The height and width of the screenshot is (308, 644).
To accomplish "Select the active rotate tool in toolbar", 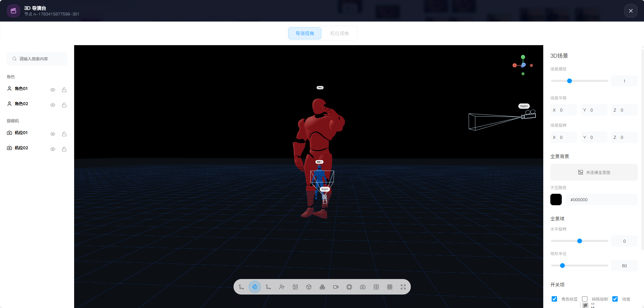I will pyautogui.click(x=255, y=287).
